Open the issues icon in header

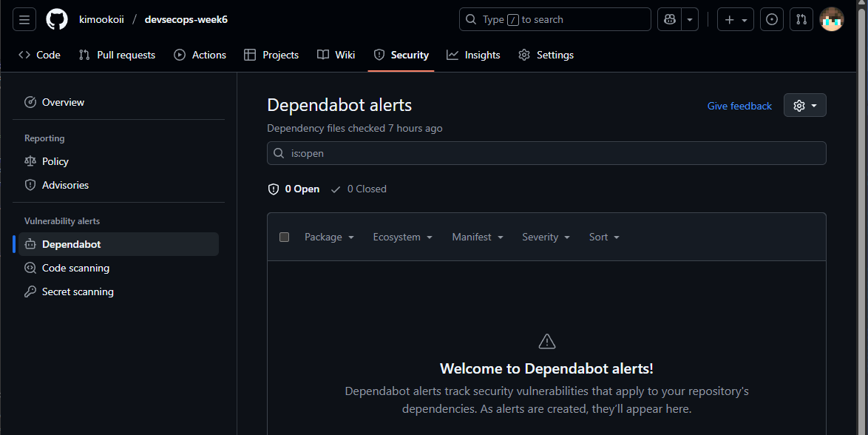click(x=772, y=19)
